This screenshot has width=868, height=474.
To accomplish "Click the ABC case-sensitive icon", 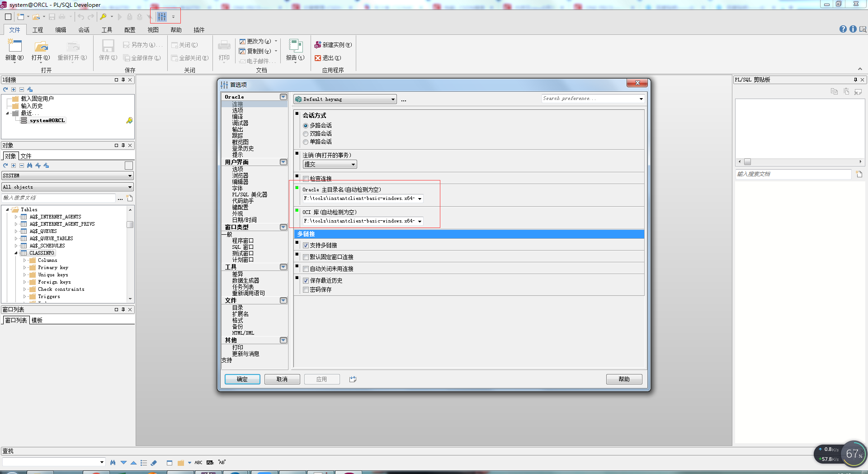I will pos(198,463).
